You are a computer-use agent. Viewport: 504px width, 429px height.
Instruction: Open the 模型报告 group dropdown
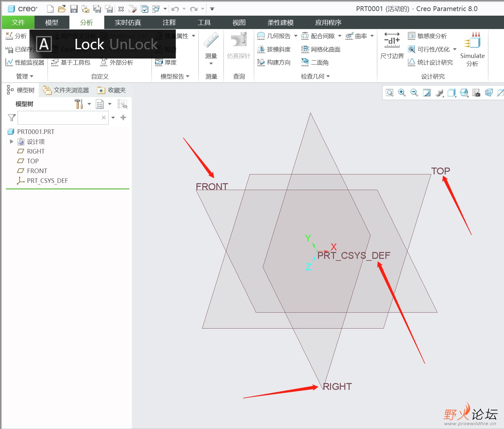coord(175,76)
